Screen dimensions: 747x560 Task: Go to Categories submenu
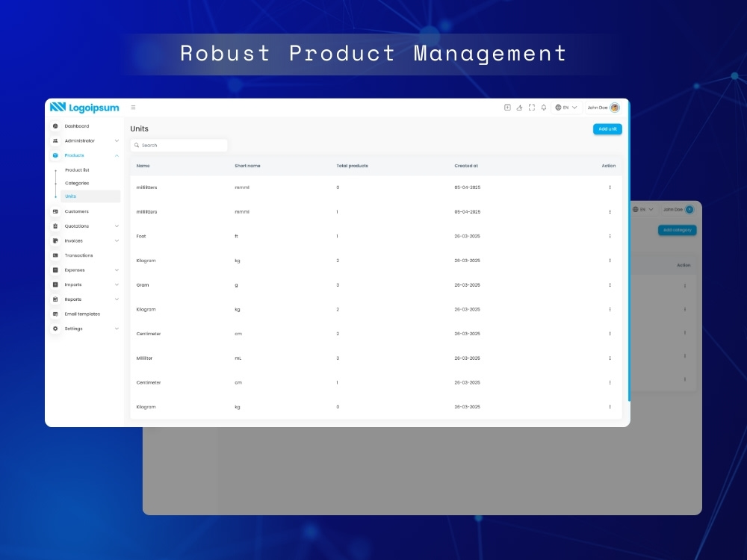tap(77, 183)
